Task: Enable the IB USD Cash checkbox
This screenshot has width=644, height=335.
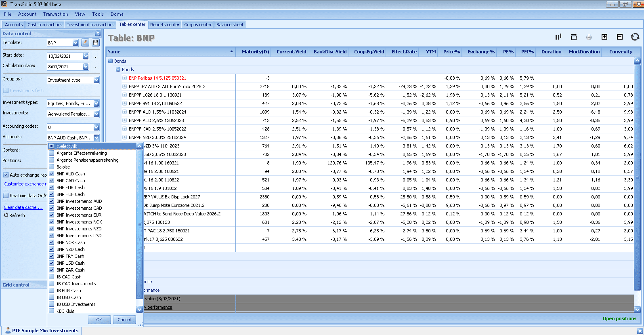Action: click(x=52, y=297)
